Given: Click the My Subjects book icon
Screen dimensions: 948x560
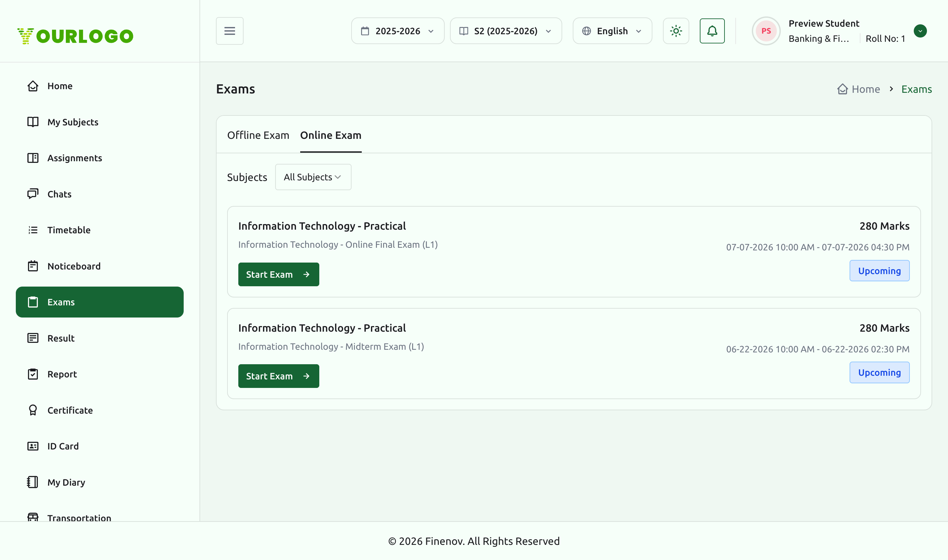Looking at the screenshot, I should tap(33, 122).
